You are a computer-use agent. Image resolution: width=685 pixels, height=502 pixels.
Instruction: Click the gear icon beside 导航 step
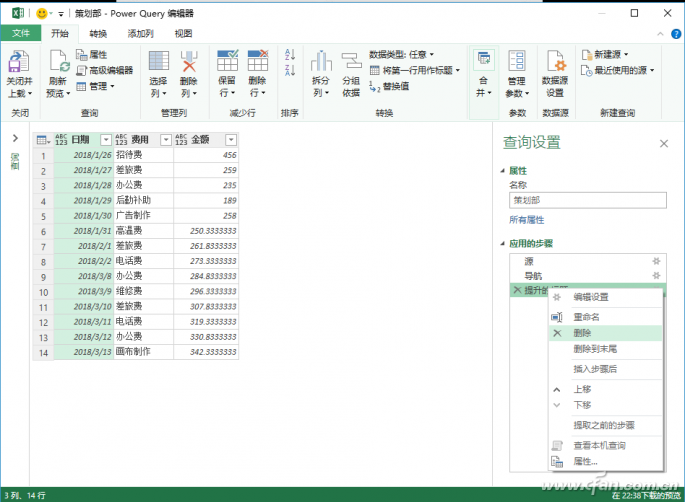click(656, 276)
